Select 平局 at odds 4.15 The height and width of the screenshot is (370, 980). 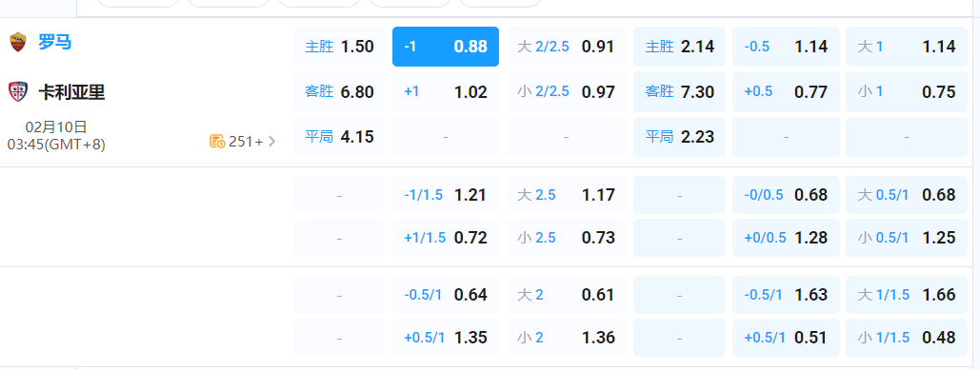point(339,137)
